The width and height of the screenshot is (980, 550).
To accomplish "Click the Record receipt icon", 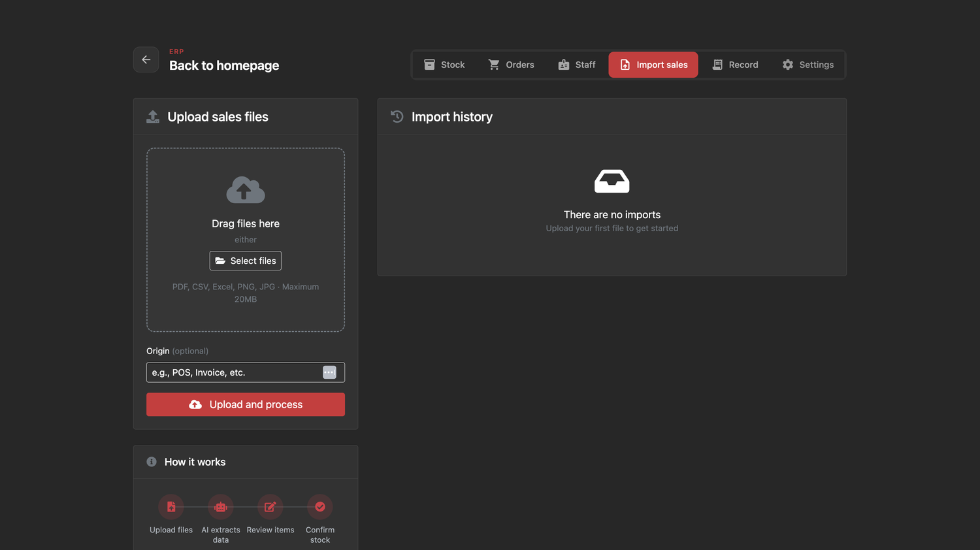I will tap(717, 65).
